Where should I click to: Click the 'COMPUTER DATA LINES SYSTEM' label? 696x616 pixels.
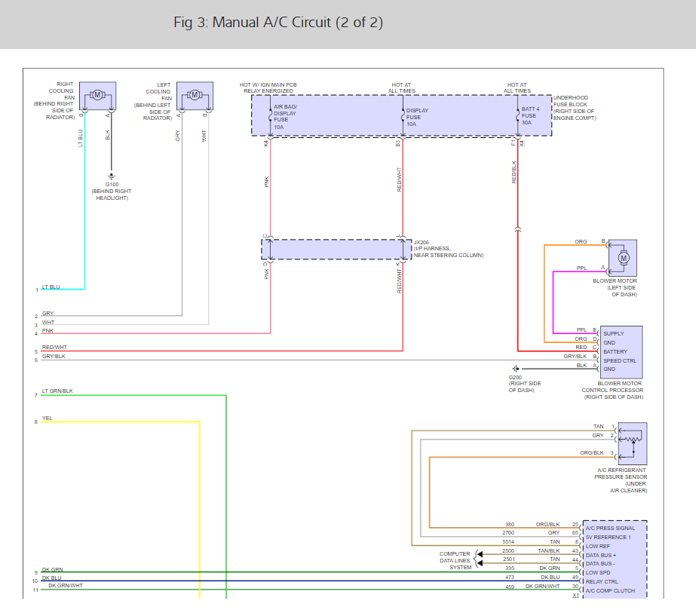455,560
